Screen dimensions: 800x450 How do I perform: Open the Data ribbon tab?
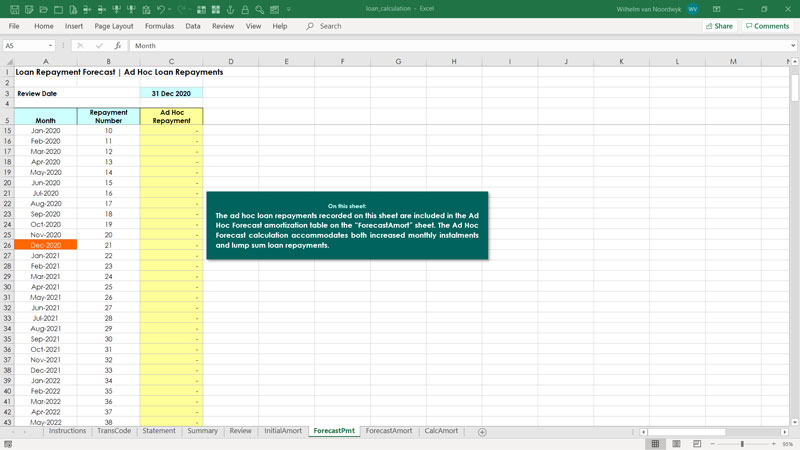(x=193, y=26)
